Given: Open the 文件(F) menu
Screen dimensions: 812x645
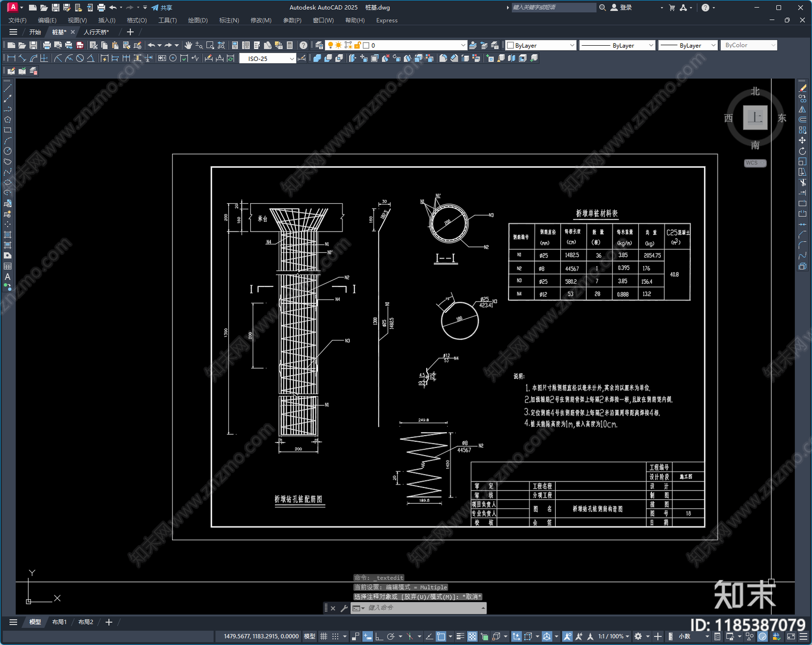Looking at the screenshot, I should 17,20.
